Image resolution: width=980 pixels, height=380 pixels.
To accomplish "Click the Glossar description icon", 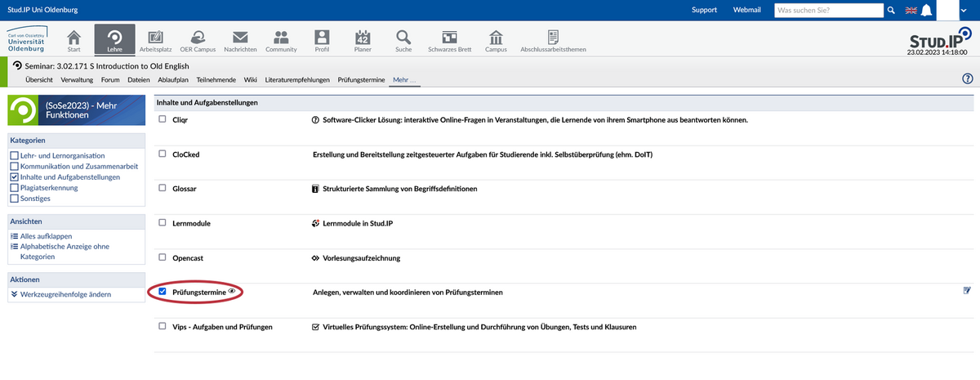I will (x=316, y=188).
